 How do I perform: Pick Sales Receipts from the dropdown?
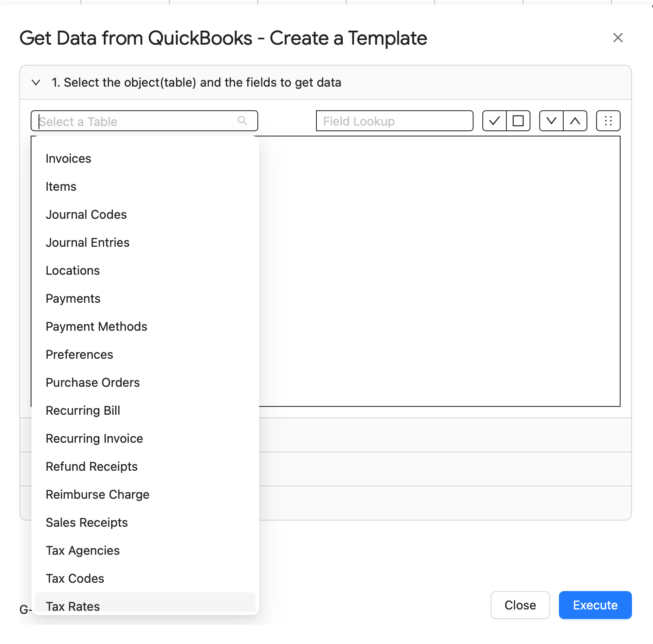pos(145,522)
